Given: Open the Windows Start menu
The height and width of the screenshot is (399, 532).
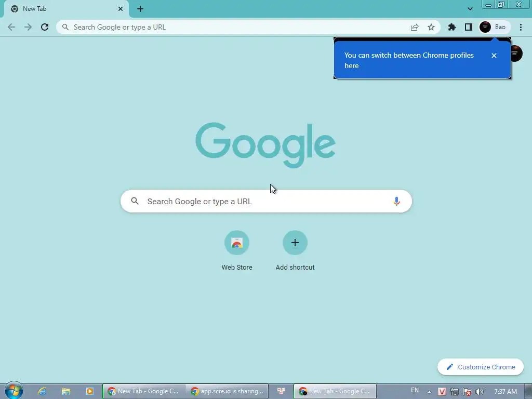Looking at the screenshot, I should pos(14,391).
